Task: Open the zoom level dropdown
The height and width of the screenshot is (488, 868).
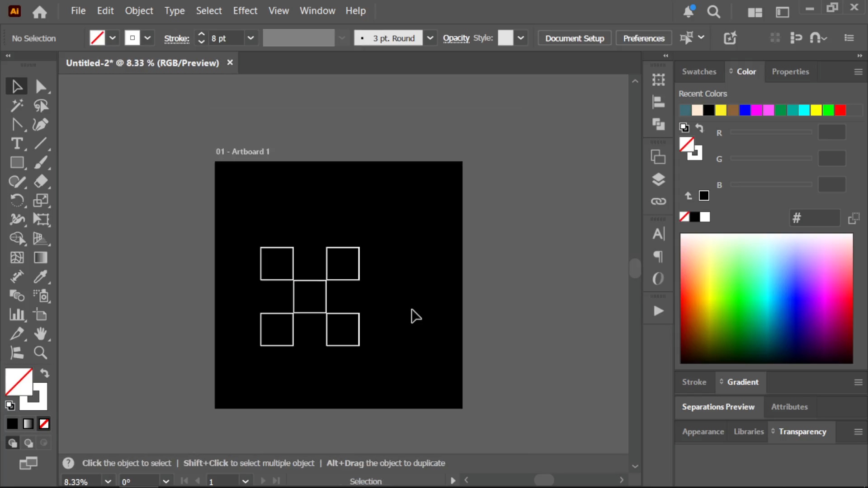Action: point(108,481)
